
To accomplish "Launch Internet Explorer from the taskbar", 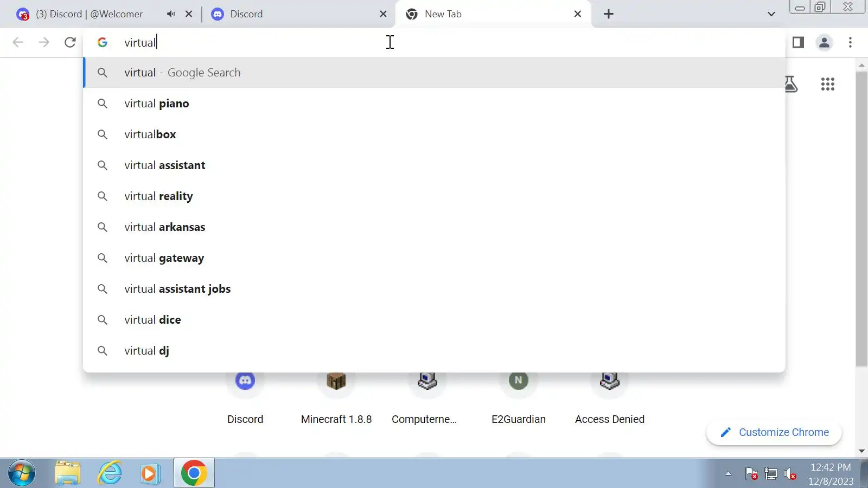I will tap(110, 473).
